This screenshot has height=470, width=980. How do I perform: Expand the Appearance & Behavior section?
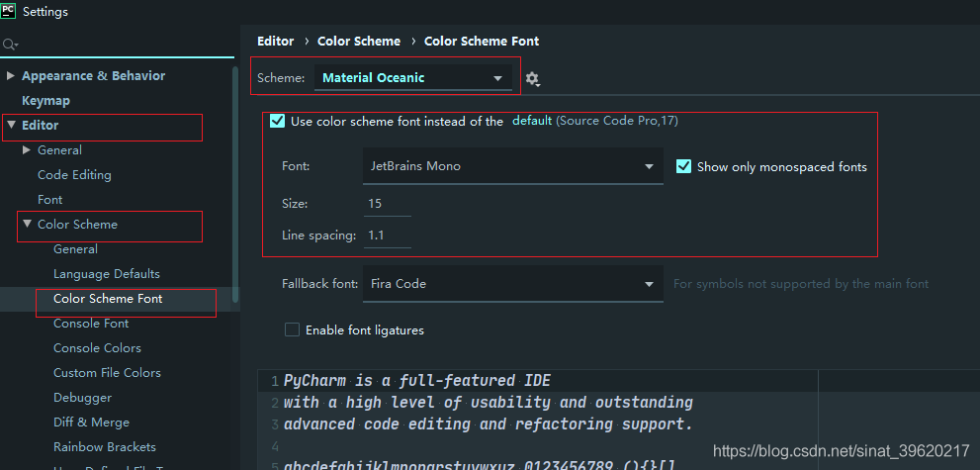click(10, 75)
